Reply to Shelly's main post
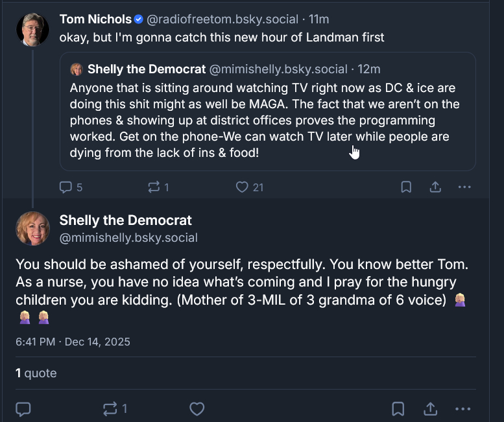 (23, 409)
